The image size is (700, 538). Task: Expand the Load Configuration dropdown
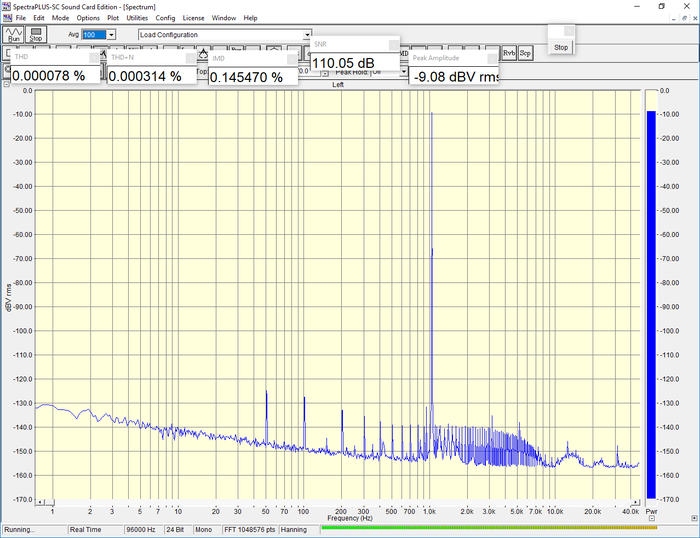click(x=307, y=35)
